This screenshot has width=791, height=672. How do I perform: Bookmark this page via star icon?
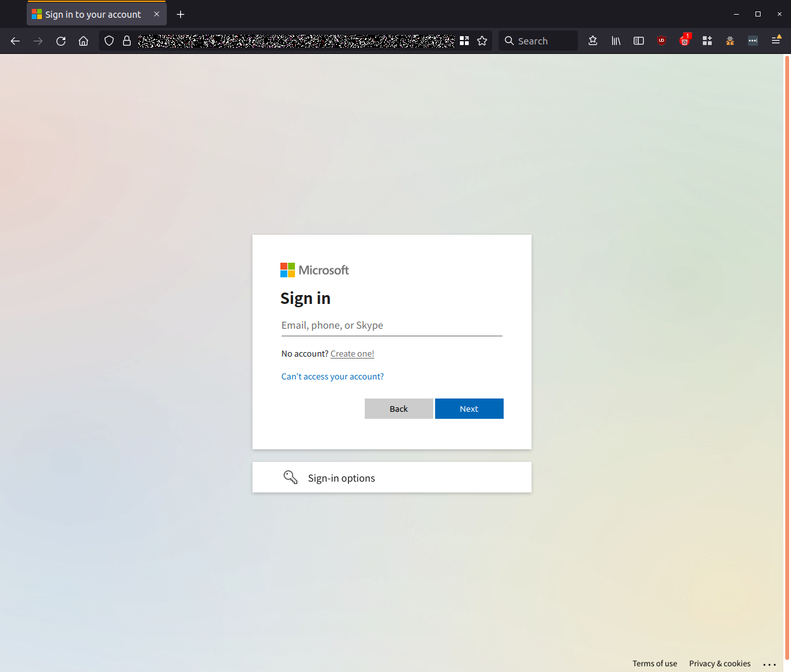point(482,40)
